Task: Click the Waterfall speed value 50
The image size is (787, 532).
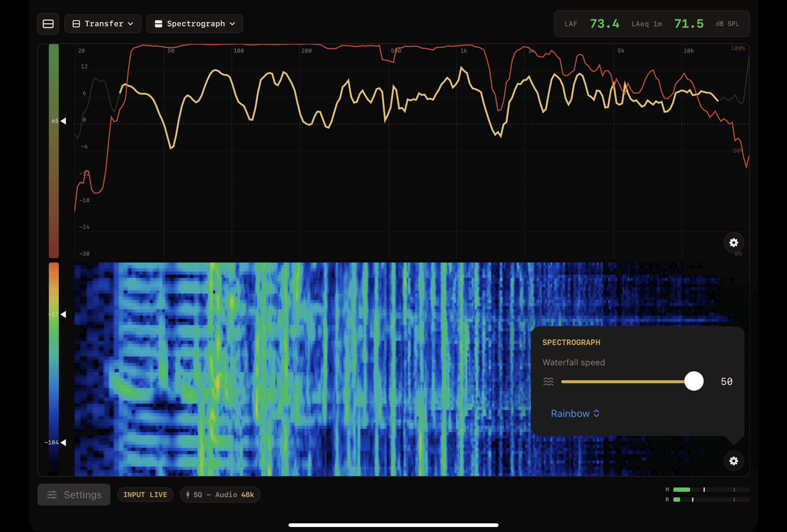Action: click(x=727, y=382)
